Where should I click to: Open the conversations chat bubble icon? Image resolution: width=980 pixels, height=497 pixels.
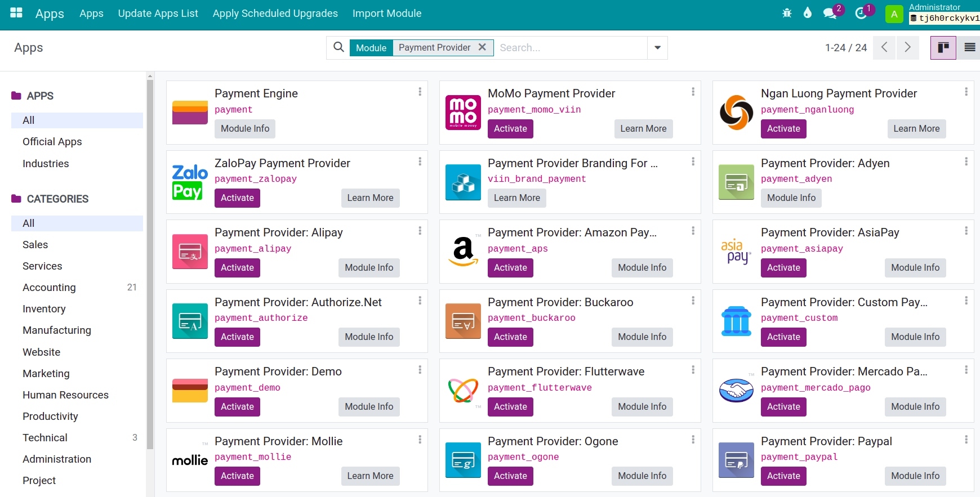[830, 13]
